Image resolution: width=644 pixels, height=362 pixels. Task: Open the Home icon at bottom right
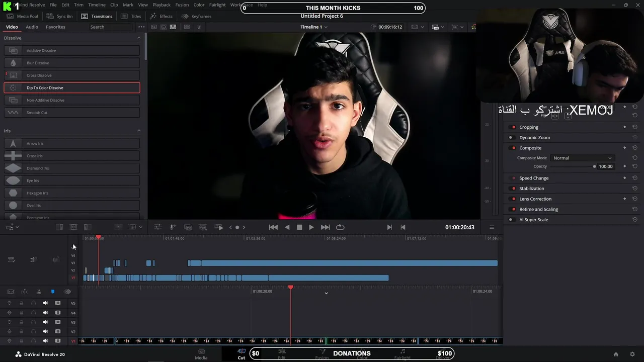coord(616,354)
